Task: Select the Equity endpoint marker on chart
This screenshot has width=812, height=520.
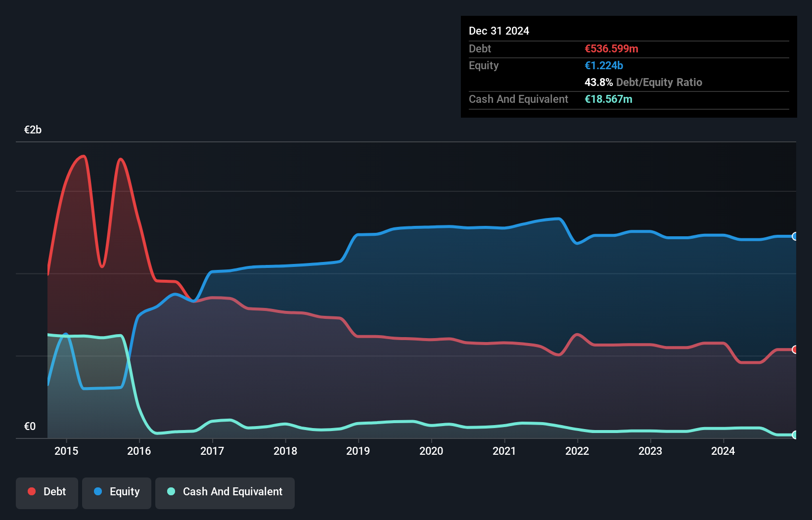Action: 795,236
